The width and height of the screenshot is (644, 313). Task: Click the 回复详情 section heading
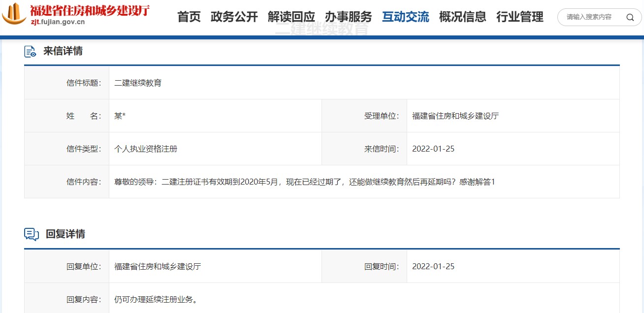click(x=65, y=234)
